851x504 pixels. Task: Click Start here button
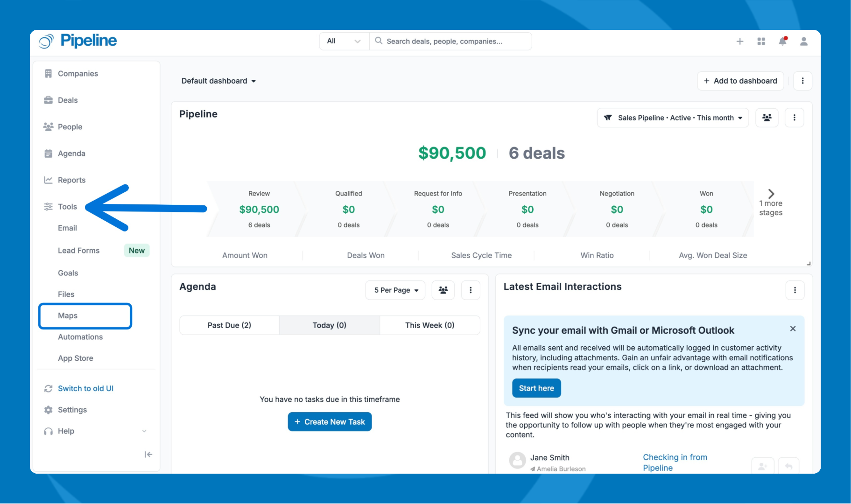pyautogui.click(x=536, y=388)
